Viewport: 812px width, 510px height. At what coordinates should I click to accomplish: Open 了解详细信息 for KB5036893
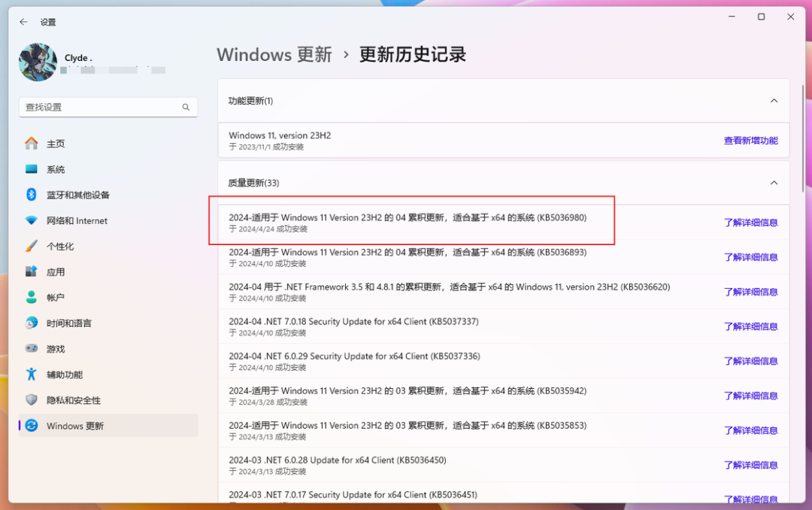point(751,257)
